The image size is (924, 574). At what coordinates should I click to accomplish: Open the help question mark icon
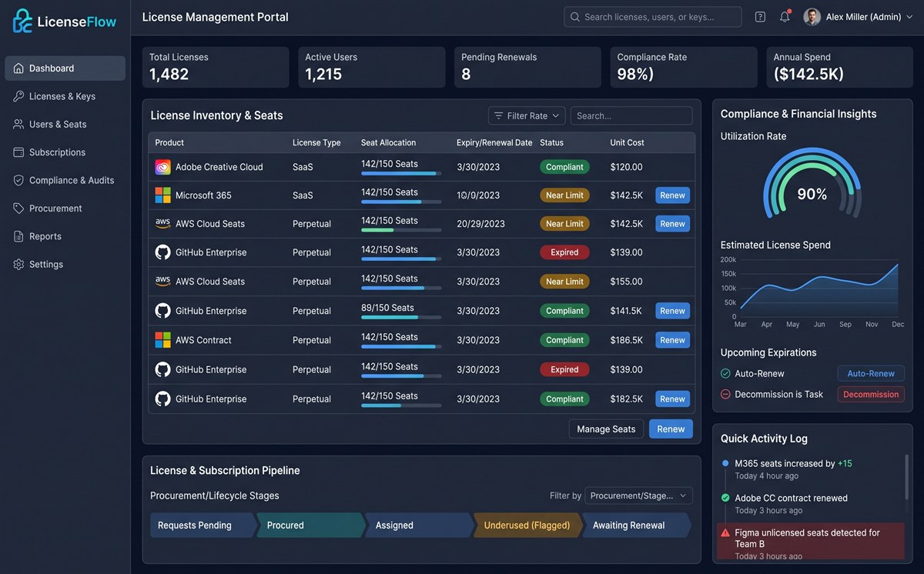point(760,17)
